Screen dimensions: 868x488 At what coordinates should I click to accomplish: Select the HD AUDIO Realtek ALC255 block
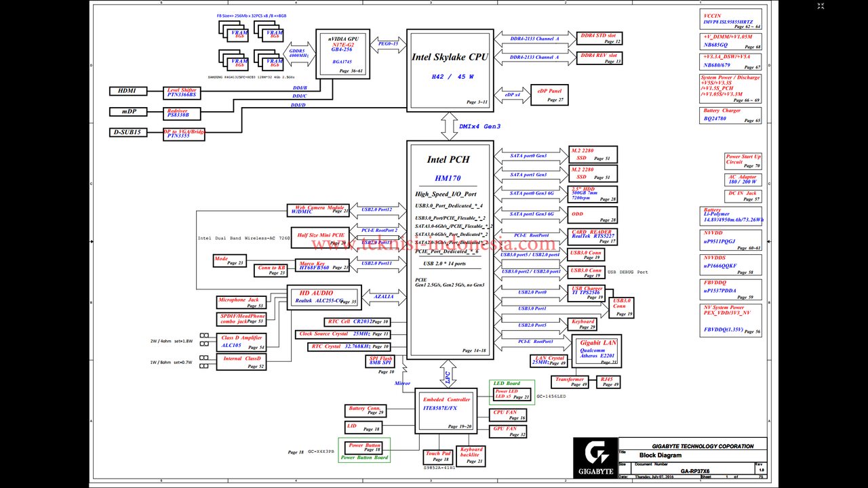[323, 297]
